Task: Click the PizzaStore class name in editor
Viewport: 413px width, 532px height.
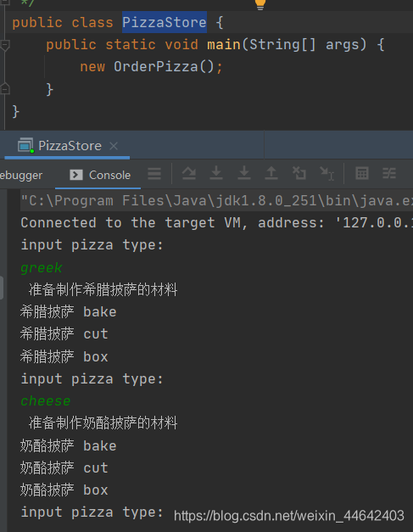Action: tap(165, 22)
